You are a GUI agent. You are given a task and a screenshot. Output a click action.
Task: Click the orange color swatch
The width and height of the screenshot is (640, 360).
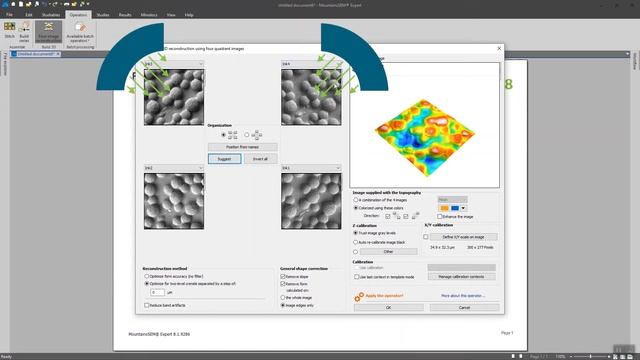444,208
